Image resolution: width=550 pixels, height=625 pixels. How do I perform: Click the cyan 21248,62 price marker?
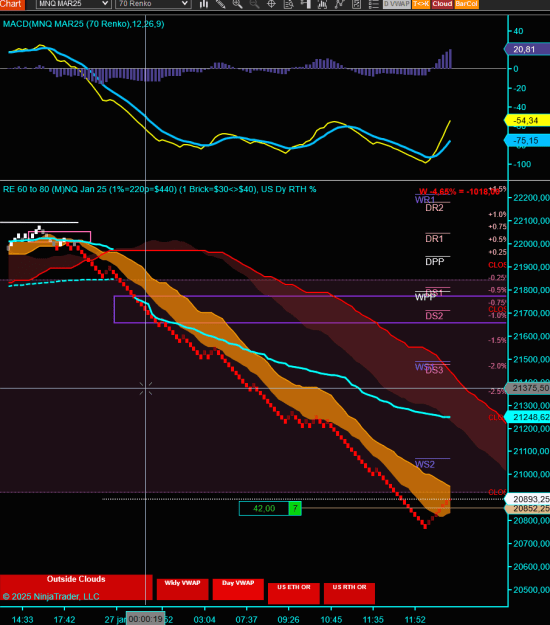tap(528, 417)
